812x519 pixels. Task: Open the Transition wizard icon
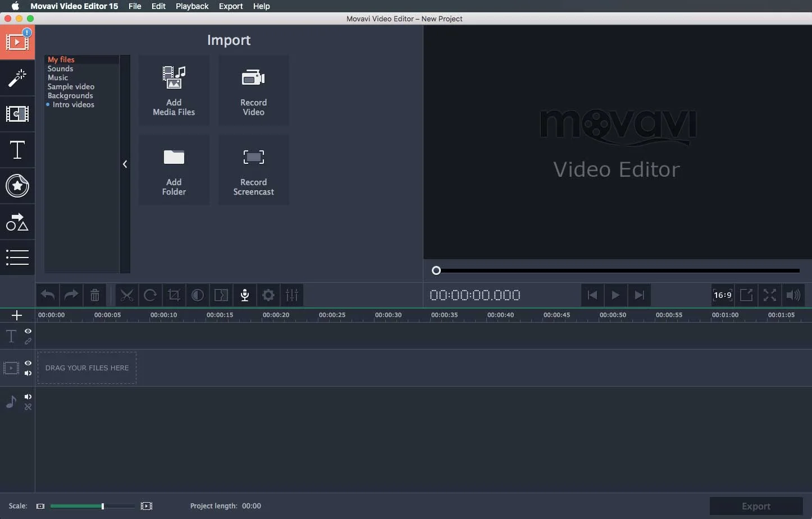tap(221, 295)
